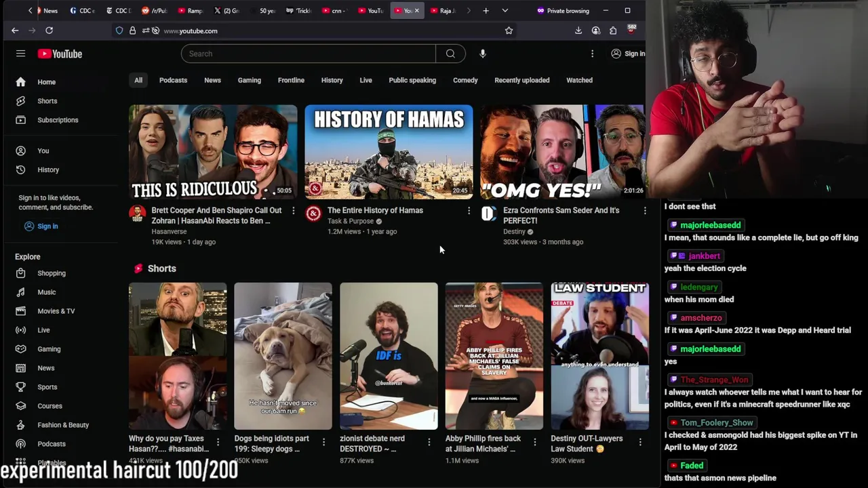The height and width of the screenshot is (488, 868).
Task: Select the Watched filter chip
Action: point(579,80)
